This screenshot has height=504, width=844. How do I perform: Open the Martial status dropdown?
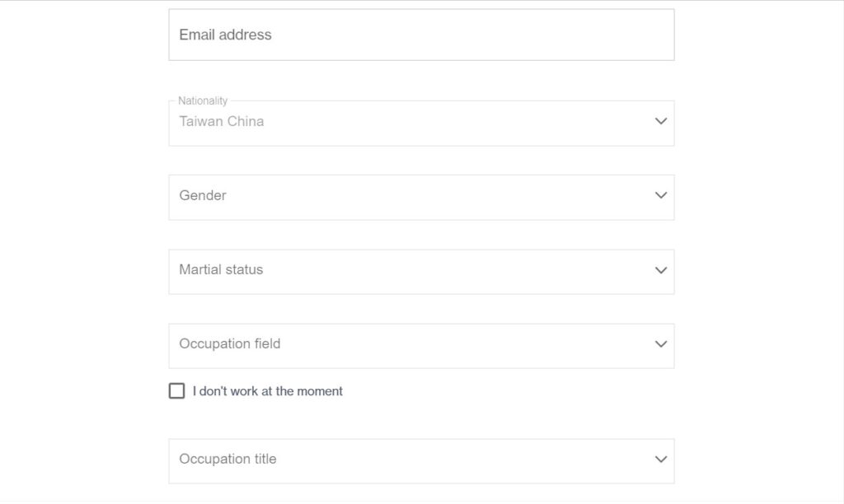pyautogui.click(x=421, y=271)
